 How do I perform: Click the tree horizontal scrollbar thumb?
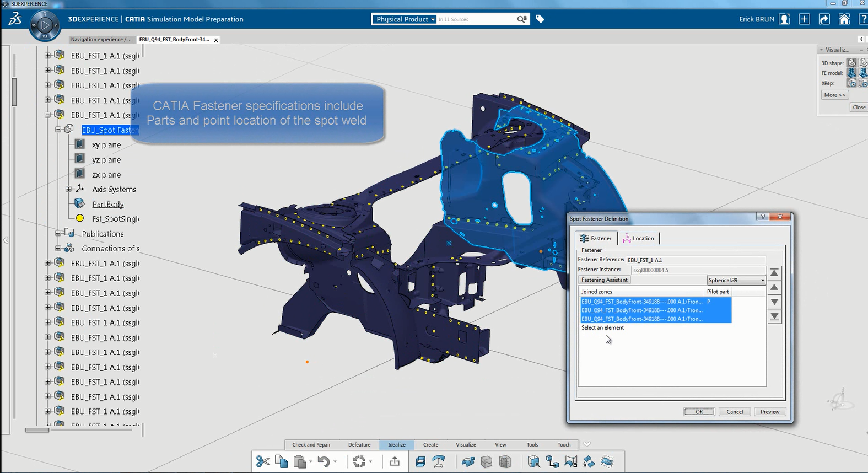click(x=37, y=430)
